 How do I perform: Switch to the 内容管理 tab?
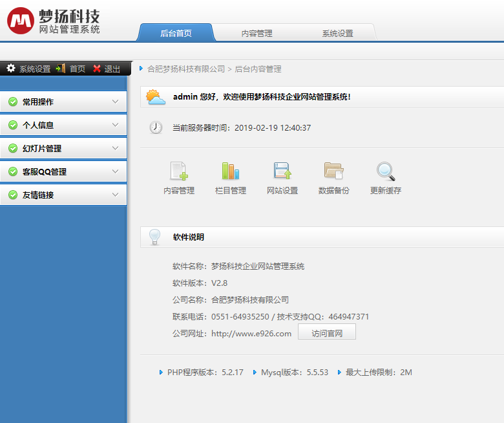[257, 33]
